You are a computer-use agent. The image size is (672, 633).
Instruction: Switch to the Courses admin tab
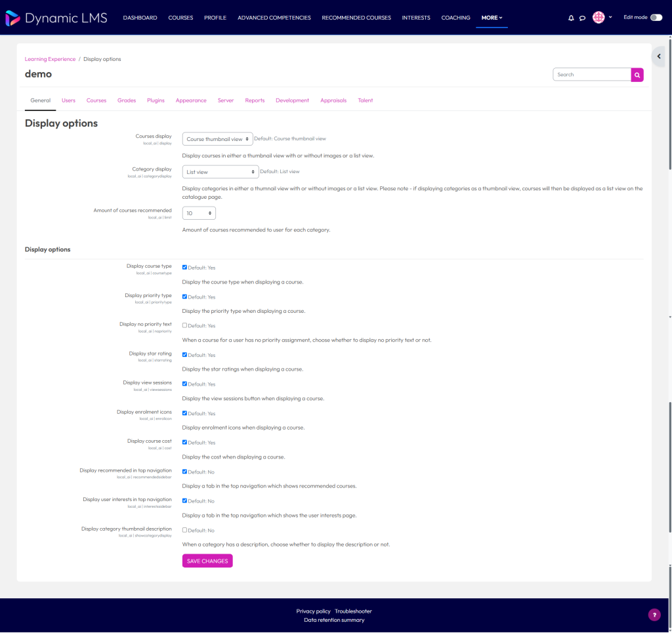click(x=96, y=100)
